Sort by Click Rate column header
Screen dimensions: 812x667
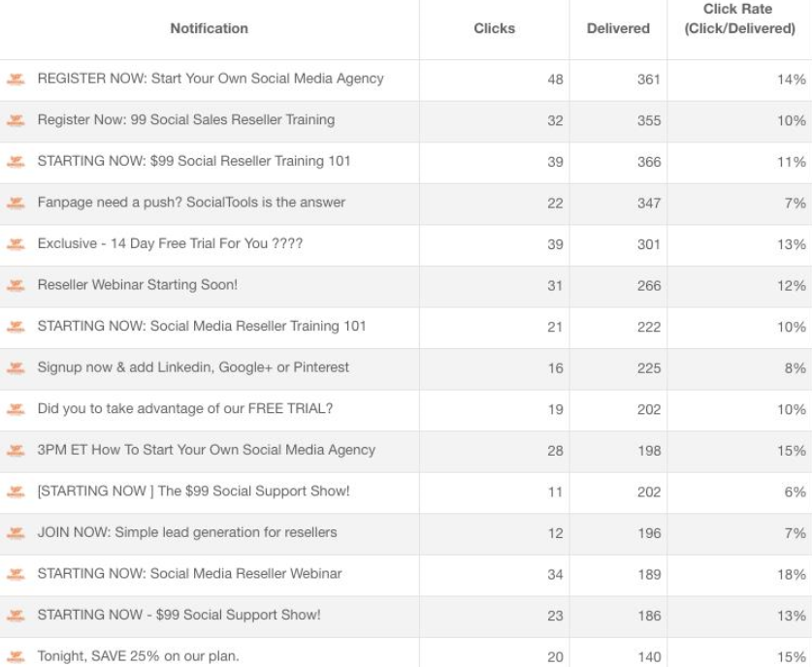click(x=739, y=18)
